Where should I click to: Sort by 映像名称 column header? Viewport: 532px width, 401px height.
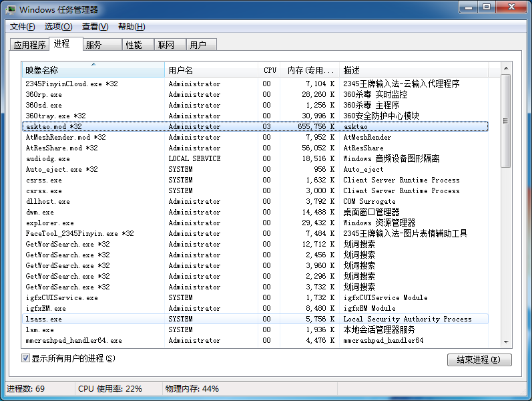point(93,70)
